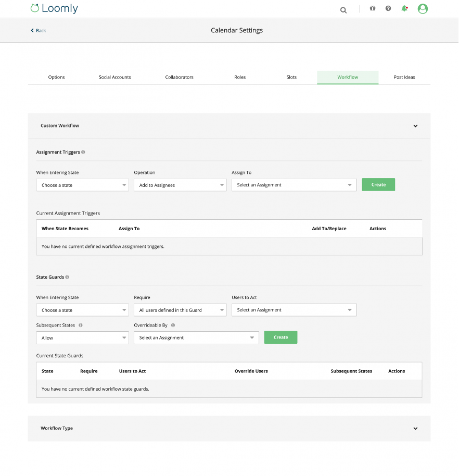Viewport: 459px width, 476px height.
Task: Open the search magnifier icon
Action: click(x=343, y=10)
